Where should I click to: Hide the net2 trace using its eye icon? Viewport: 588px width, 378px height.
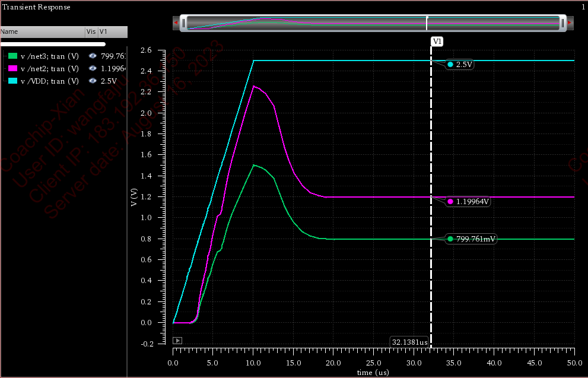tap(93, 69)
